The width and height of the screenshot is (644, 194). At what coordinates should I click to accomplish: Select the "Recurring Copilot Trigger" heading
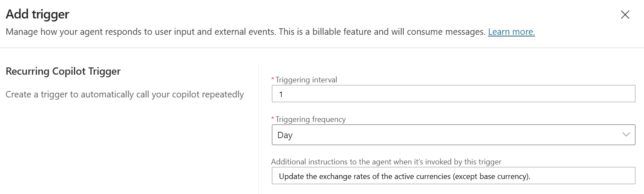[63, 71]
